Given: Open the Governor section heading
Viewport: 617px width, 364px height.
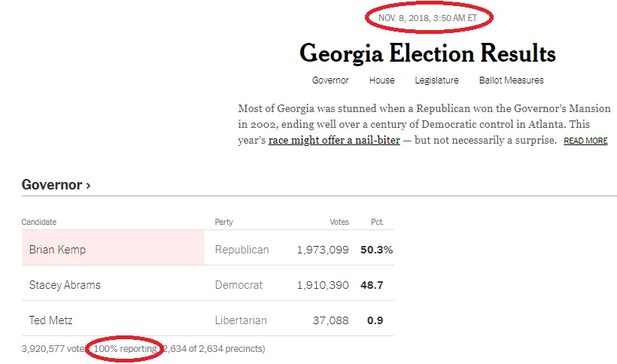Looking at the screenshot, I should 56,184.
